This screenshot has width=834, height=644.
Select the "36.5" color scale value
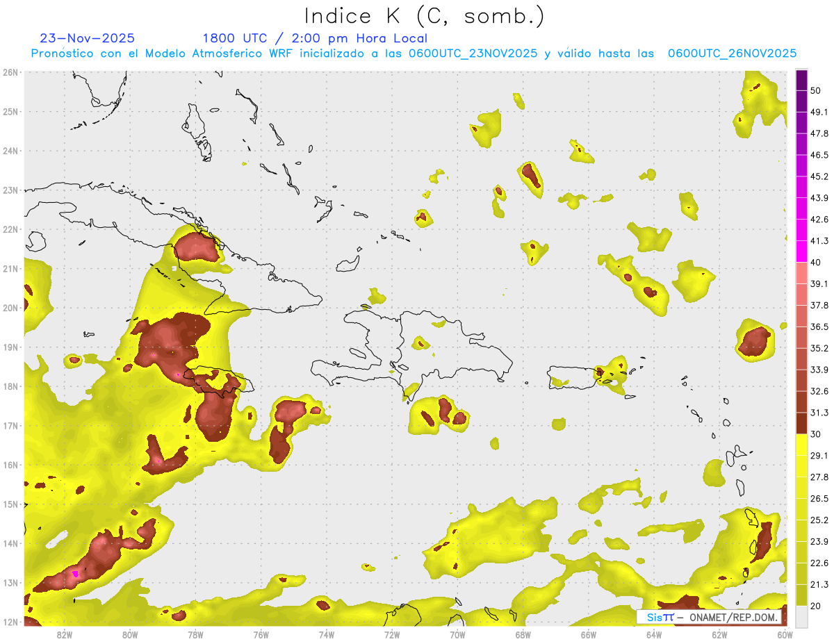click(819, 327)
